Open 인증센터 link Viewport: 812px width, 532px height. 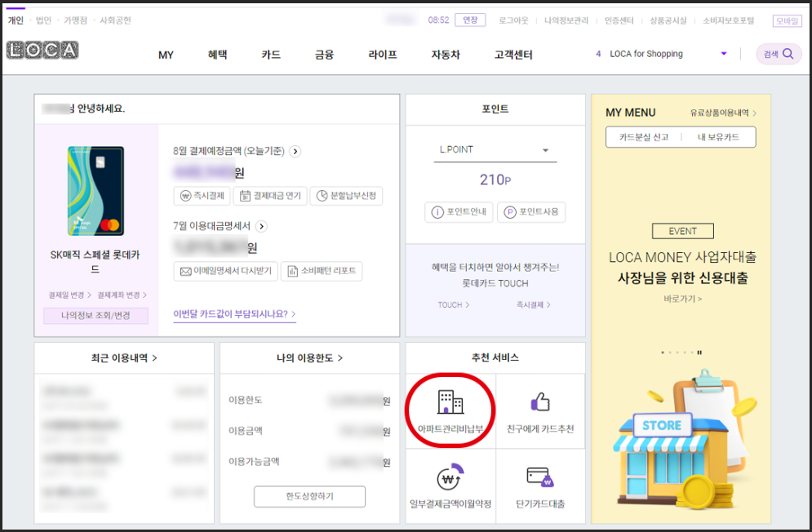[619, 20]
